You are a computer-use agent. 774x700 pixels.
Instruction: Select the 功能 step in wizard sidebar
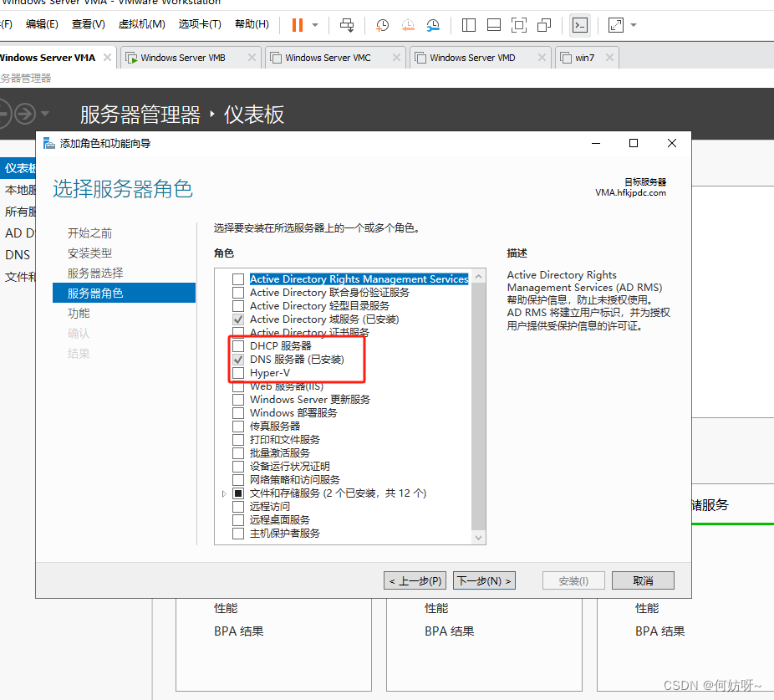[x=79, y=313]
